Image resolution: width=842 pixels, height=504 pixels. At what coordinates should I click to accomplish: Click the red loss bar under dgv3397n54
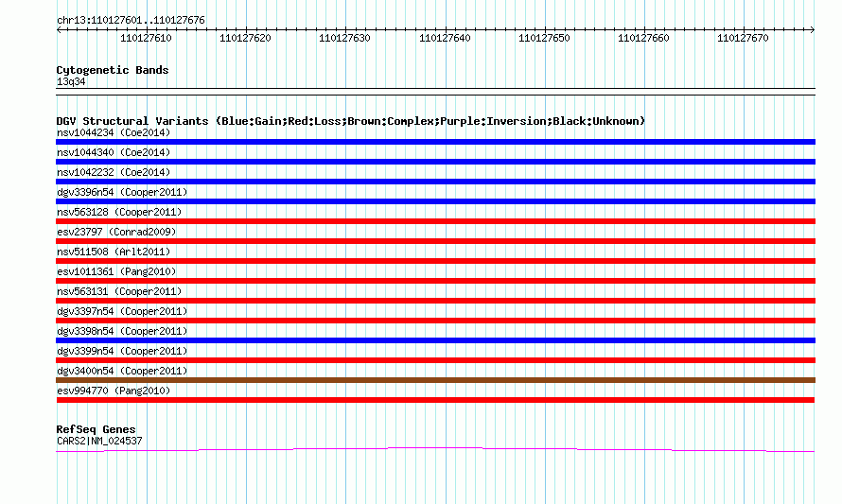(x=435, y=321)
